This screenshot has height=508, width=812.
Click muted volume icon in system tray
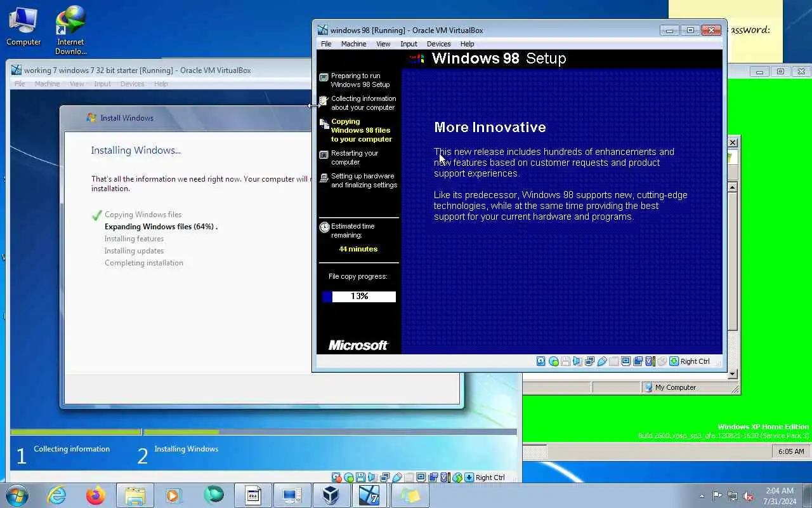point(749,496)
